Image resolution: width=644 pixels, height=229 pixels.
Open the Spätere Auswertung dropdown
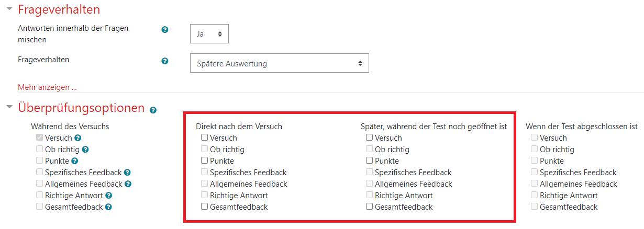[x=280, y=63]
